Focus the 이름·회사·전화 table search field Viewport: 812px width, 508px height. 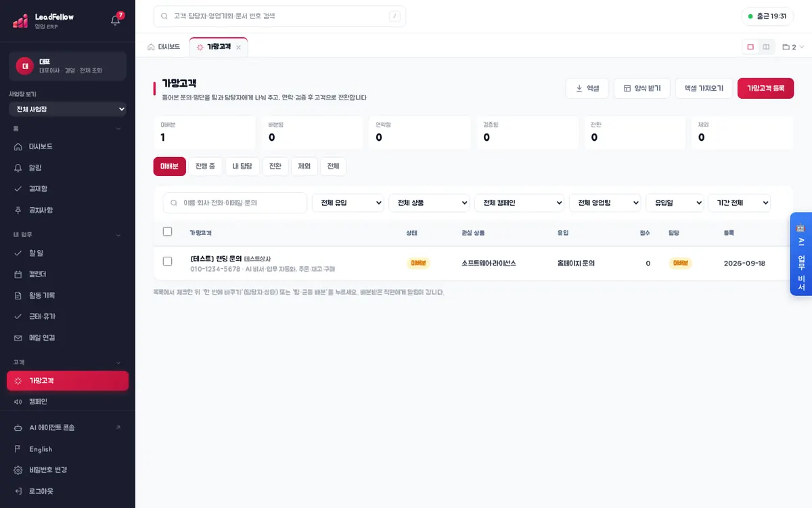pos(235,203)
